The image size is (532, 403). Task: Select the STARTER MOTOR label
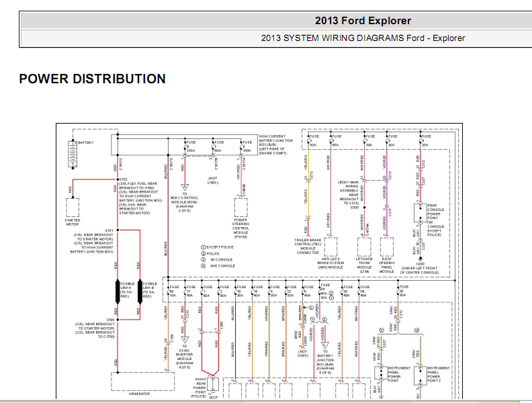[73, 222]
